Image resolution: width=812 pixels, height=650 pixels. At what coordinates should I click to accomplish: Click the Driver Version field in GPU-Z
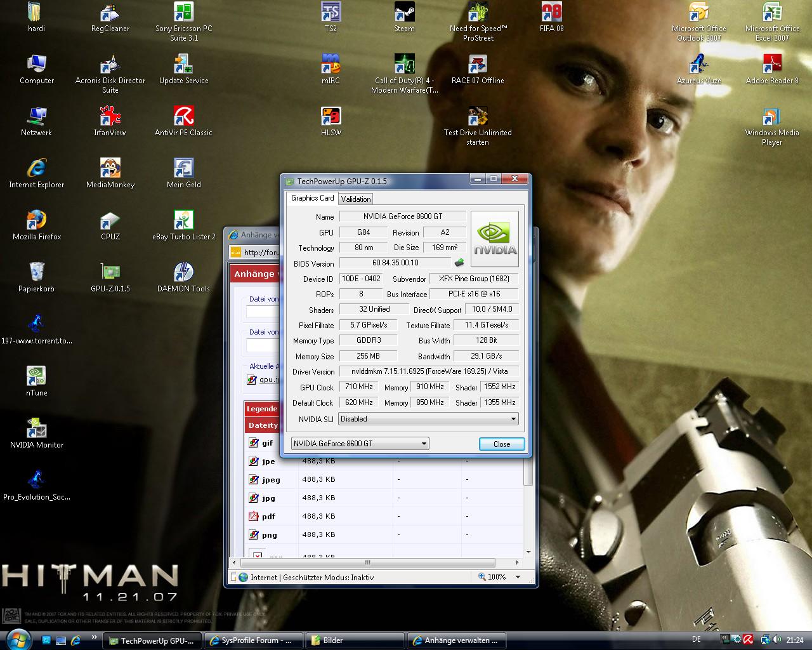pos(429,371)
